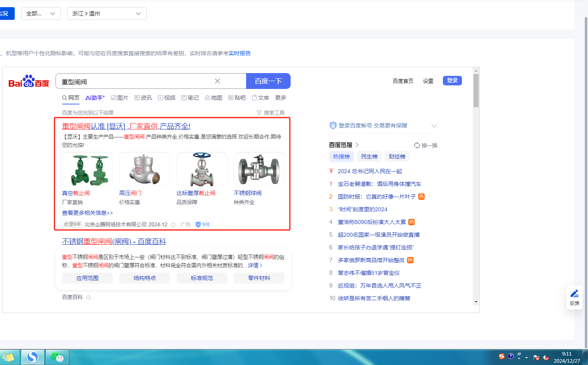Open the 浙江 > 温州 region dropdown
The width and height of the screenshot is (588, 365).
pyautogui.click(x=107, y=14)
